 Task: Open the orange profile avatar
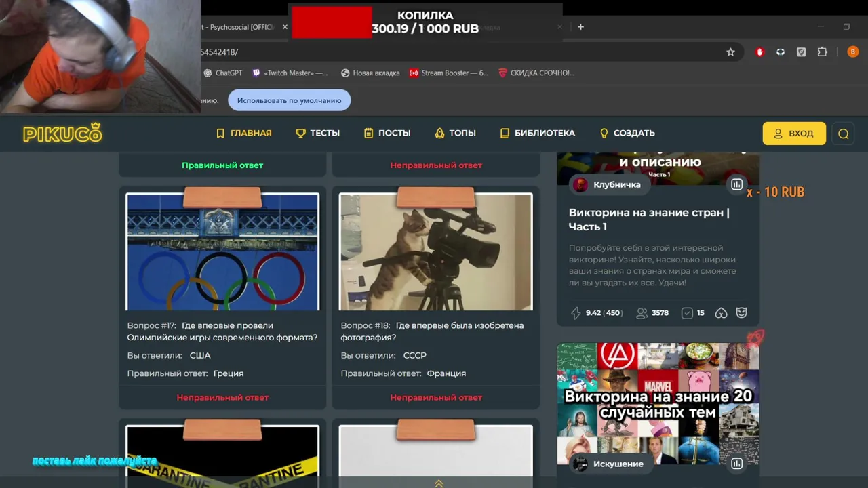853,52
